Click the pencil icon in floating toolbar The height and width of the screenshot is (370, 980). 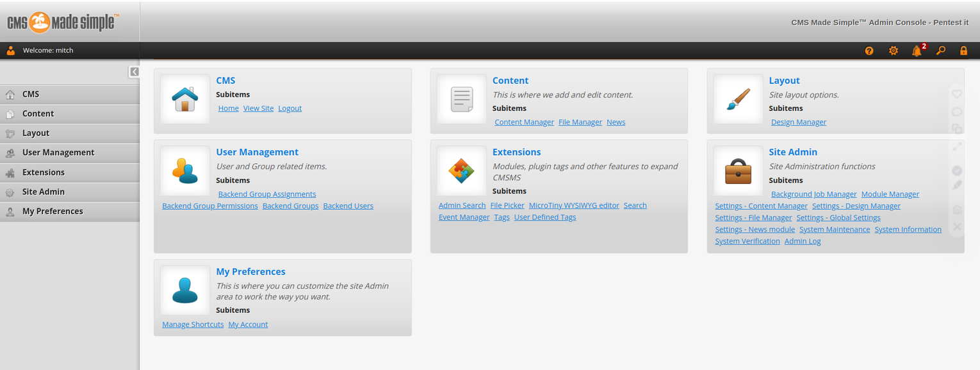click(957, 185)
